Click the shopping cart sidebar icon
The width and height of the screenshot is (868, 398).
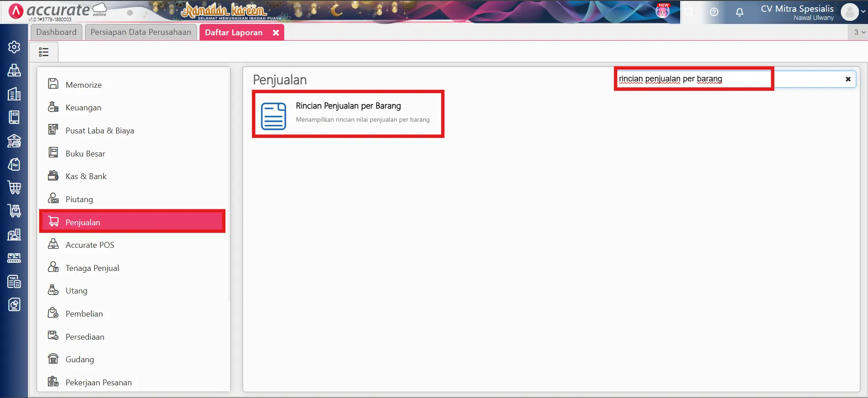(14, 187)
